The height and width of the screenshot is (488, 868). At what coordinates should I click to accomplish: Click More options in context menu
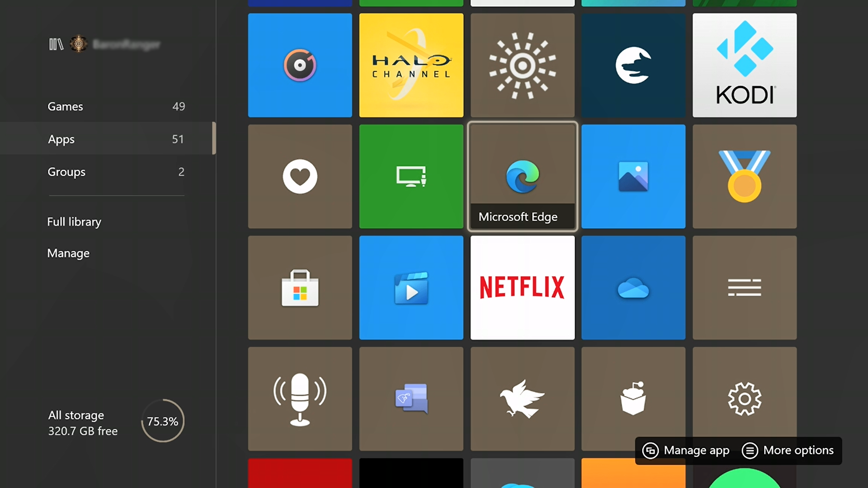click(788, 450)
